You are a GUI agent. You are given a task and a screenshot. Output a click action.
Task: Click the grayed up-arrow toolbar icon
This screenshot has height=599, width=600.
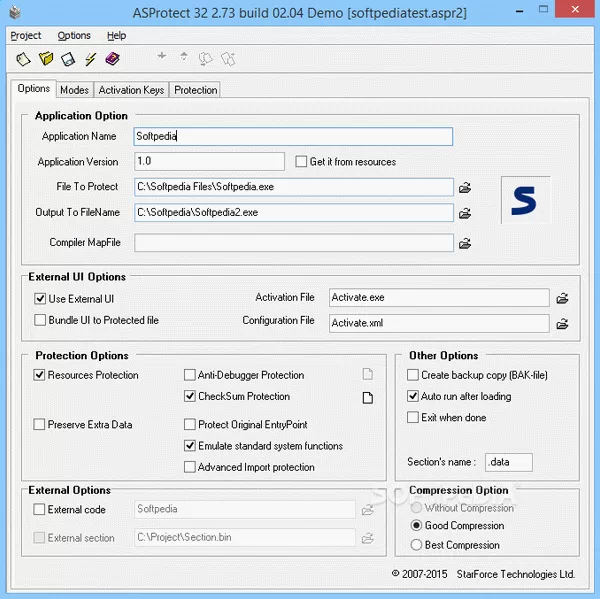[184, 56]
